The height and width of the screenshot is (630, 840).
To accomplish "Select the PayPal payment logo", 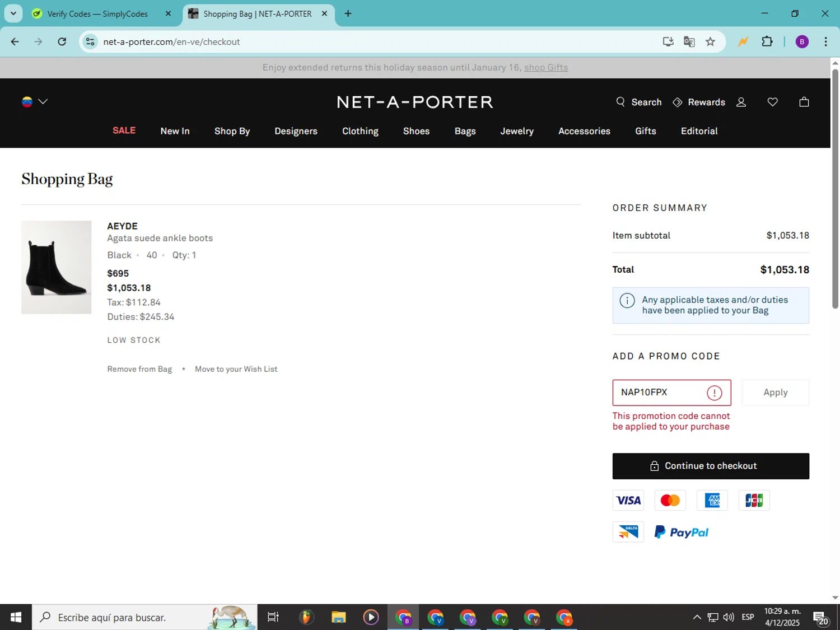I will [682, 532].
